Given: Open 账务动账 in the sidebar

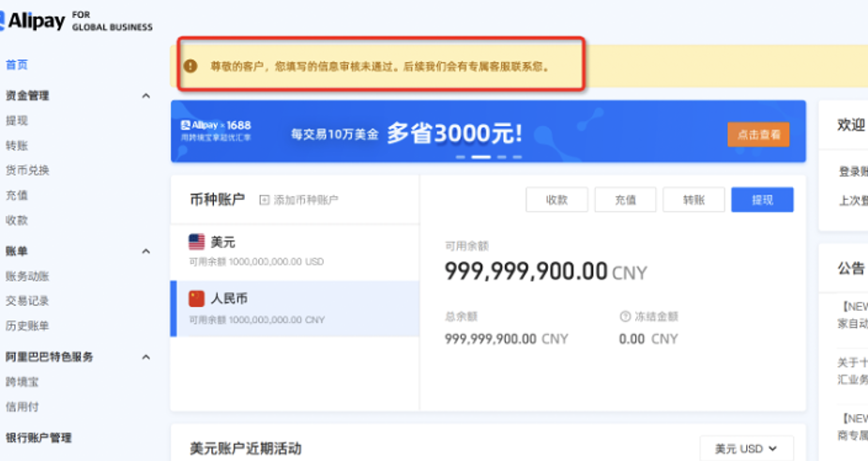Looking at the screenshot, I should click(27, 276).
